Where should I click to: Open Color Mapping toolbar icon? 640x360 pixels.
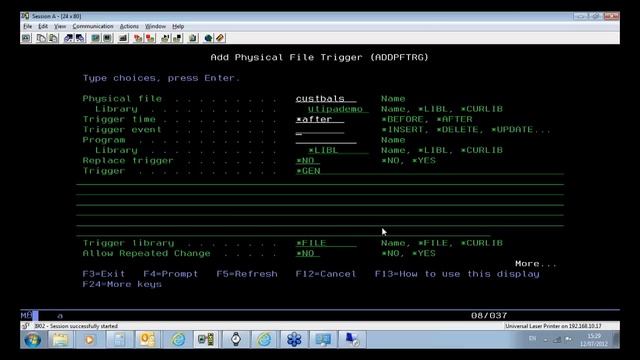[x=107, y=38]
